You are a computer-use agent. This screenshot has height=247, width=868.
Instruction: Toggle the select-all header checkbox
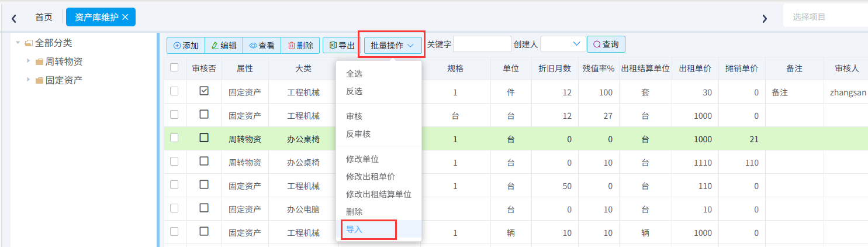click(x=174, y=68)
